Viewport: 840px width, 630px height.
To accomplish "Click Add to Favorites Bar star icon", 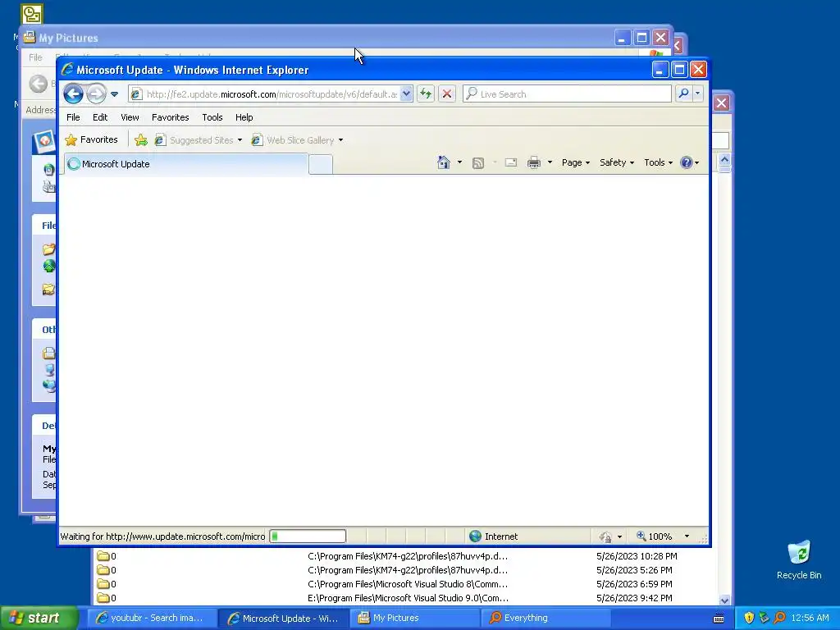I will coord(141,139).
